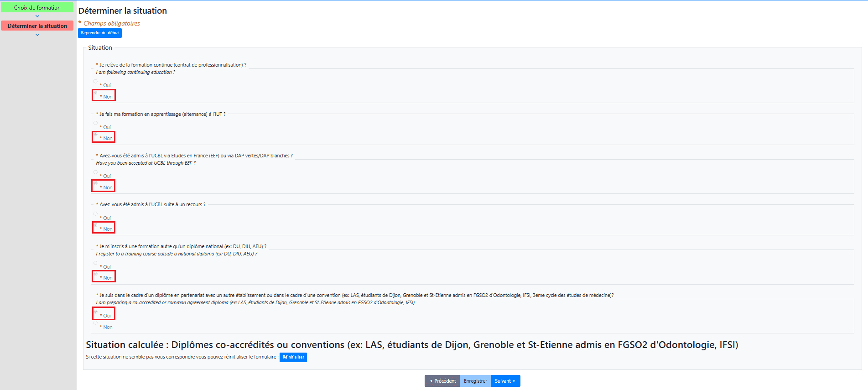Click the 'Reprendre du début' button

point(100,33)
